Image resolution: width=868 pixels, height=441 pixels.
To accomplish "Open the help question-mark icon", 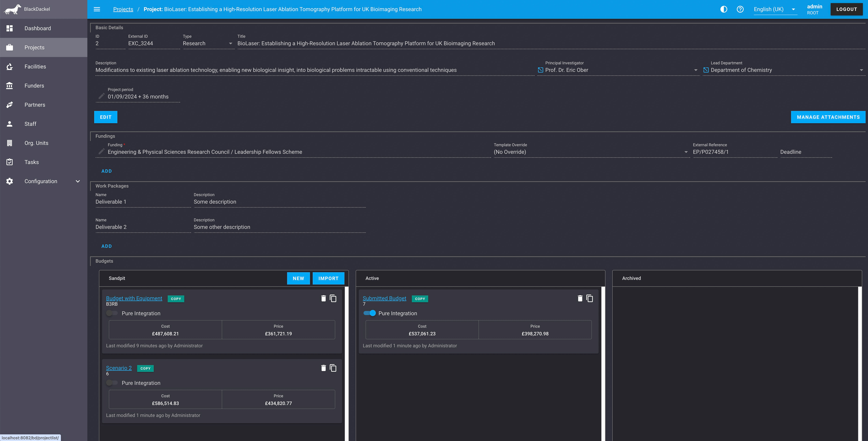I will point(740,9).
